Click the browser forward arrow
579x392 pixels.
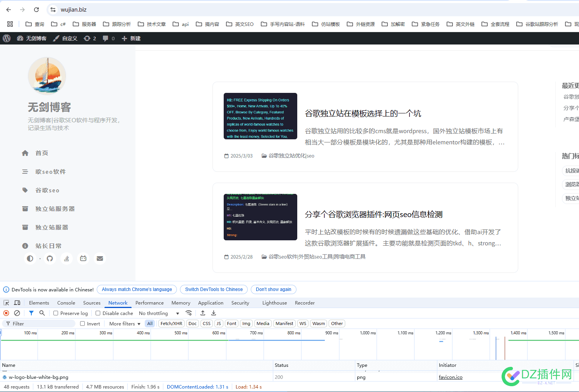[22, 10]
